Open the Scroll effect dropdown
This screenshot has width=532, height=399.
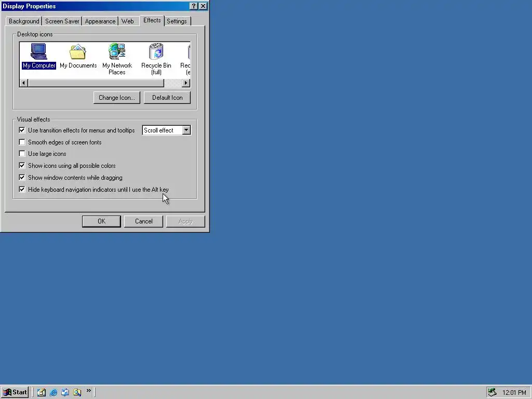tap(187, 130)
